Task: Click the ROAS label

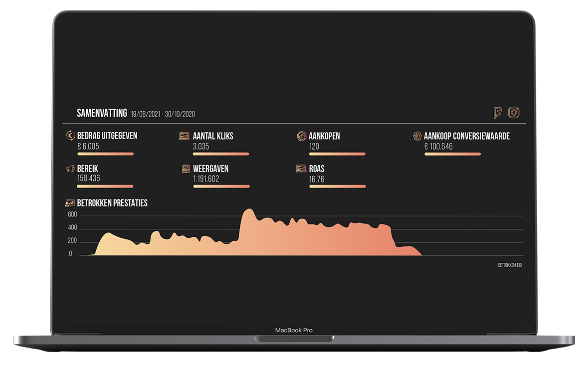Action: coord(317,169)
